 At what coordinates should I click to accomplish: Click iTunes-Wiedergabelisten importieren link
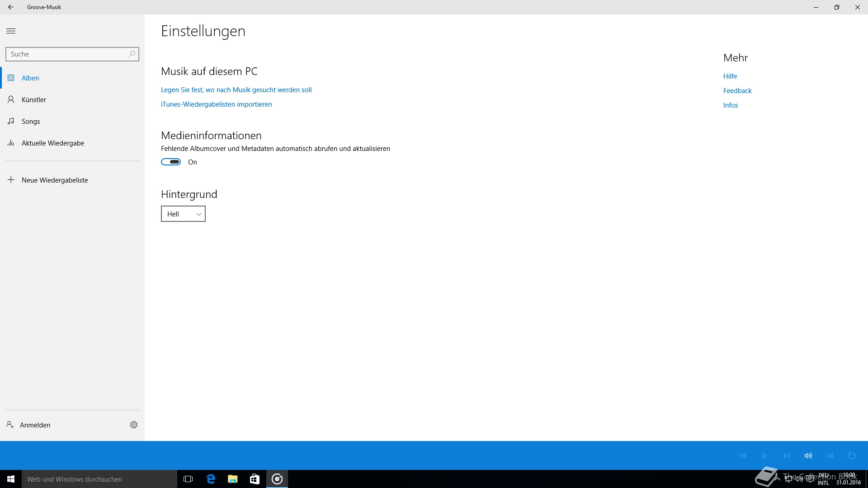click(x=217, y=104)
